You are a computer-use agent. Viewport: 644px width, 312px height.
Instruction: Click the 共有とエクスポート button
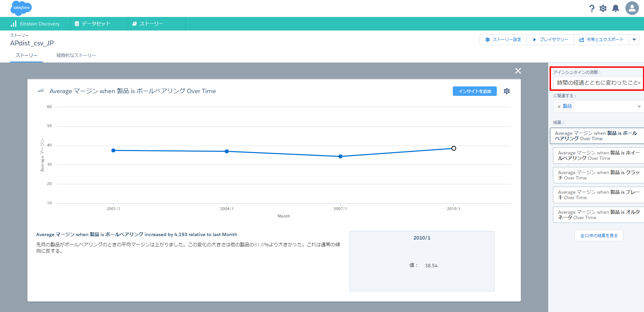pyautogui.click(x=601, y=40)
